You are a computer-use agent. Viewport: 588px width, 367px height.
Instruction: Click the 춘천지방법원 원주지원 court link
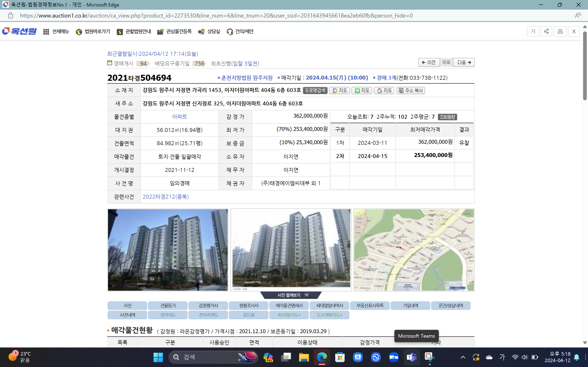click(x=247, y=78)
